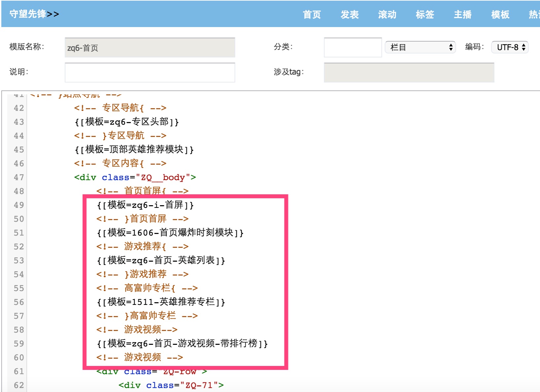Focus the 说明 description input

[150, 73]
